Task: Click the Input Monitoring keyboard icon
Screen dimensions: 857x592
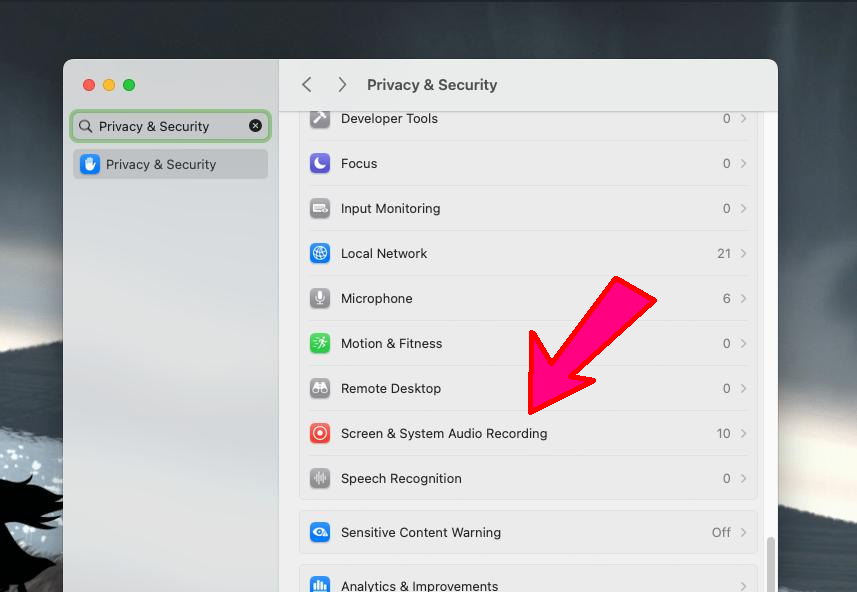Action: click(320, 208)
